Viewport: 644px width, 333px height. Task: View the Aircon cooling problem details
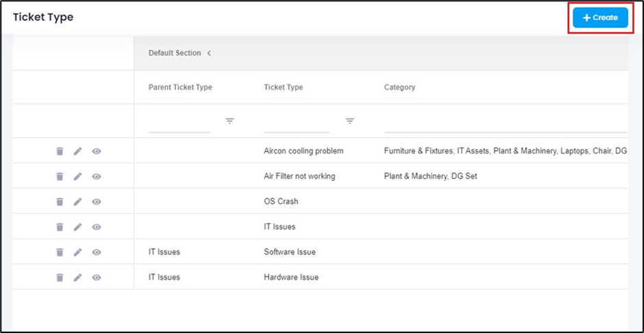97,151
